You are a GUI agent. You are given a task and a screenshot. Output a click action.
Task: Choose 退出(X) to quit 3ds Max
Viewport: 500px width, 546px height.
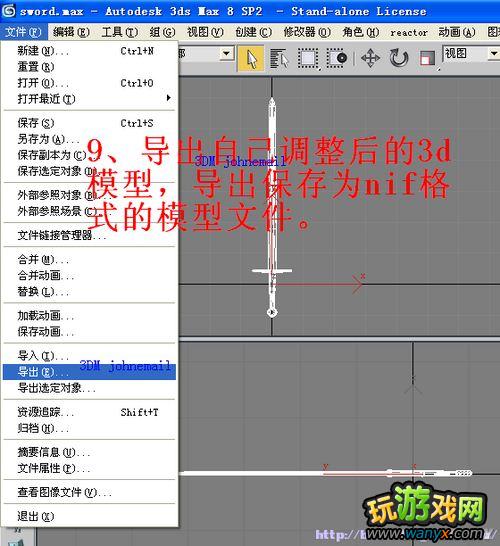tap(89, 516)
